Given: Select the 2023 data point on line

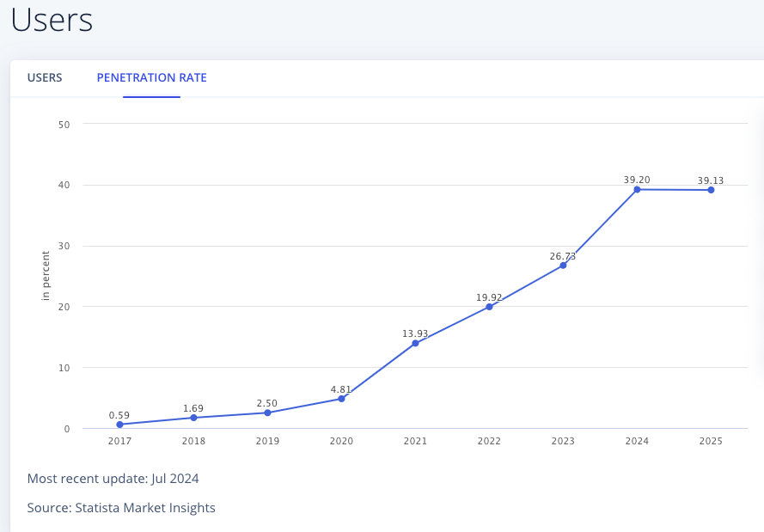Looking at the screenshot, I should [563, 266].
